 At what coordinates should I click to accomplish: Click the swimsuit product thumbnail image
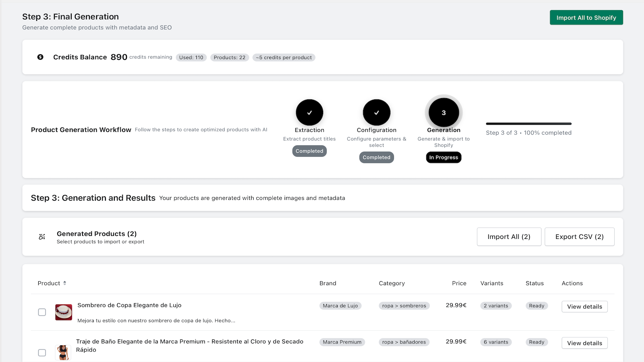tap(63, 352)
